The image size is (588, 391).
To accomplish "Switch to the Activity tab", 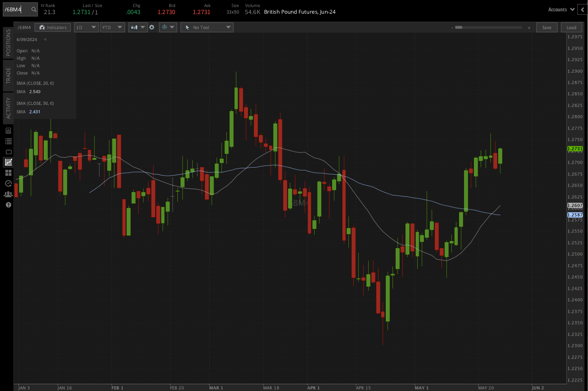I will tap(8, 108).
